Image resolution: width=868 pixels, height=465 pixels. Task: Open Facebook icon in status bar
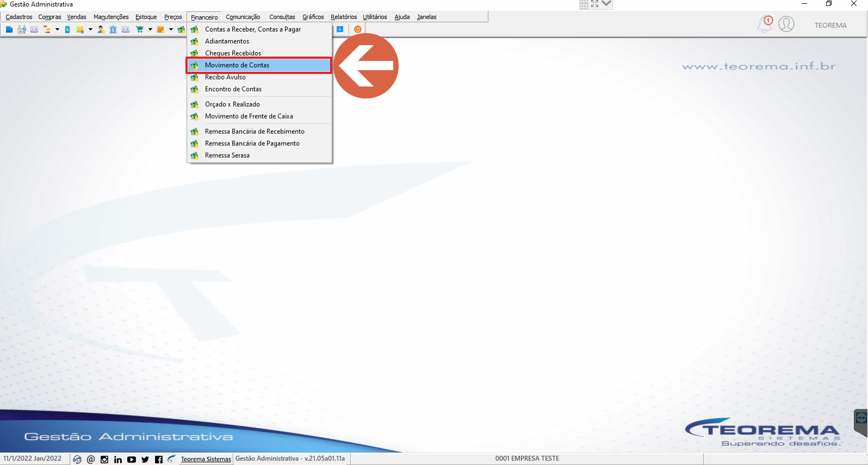point(159,460)
